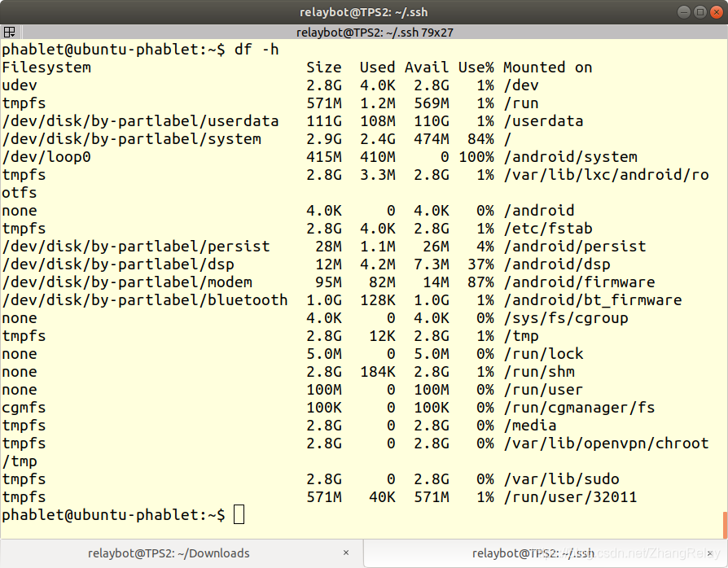
Task: Click the '/etc/fstab' mount point
Action: coord(548,229)
